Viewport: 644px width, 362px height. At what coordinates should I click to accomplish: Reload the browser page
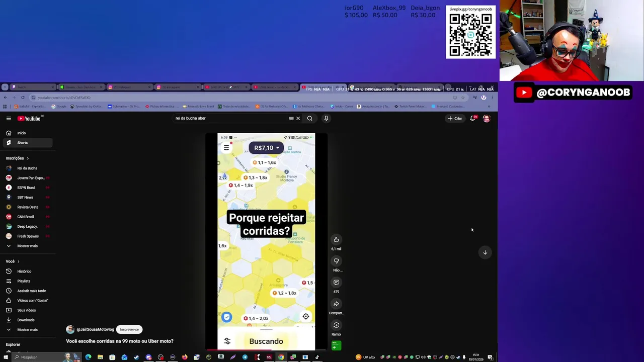pyautogui.click(x=23, y=98)
